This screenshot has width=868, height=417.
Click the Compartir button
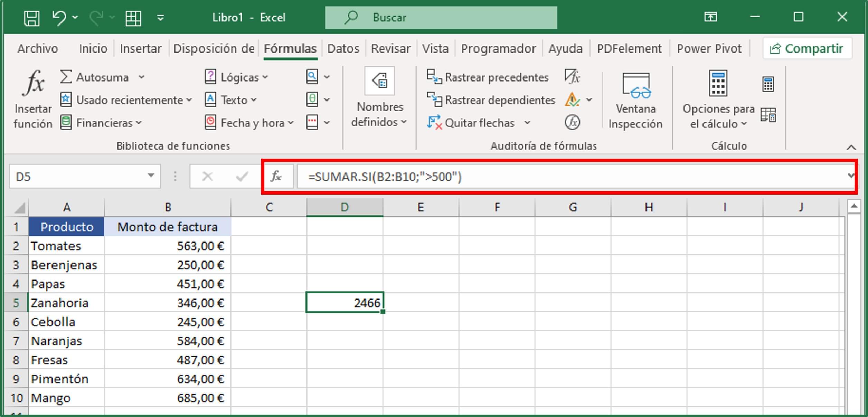tap(808, 48)
